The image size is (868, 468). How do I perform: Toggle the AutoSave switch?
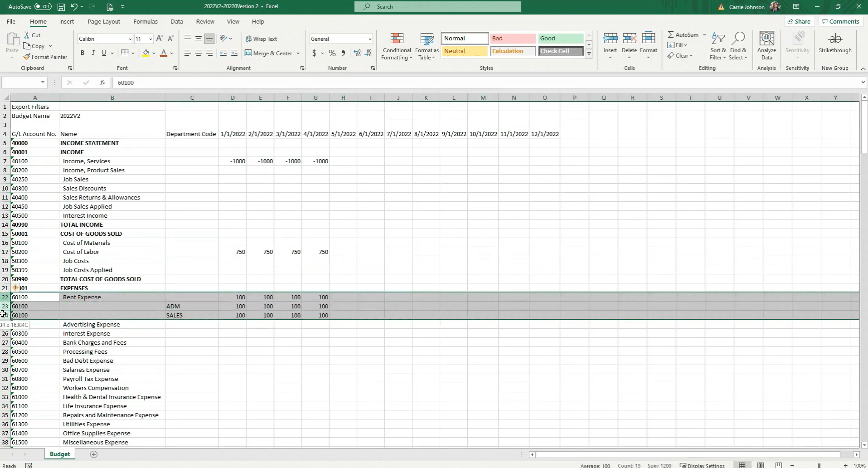43,7
